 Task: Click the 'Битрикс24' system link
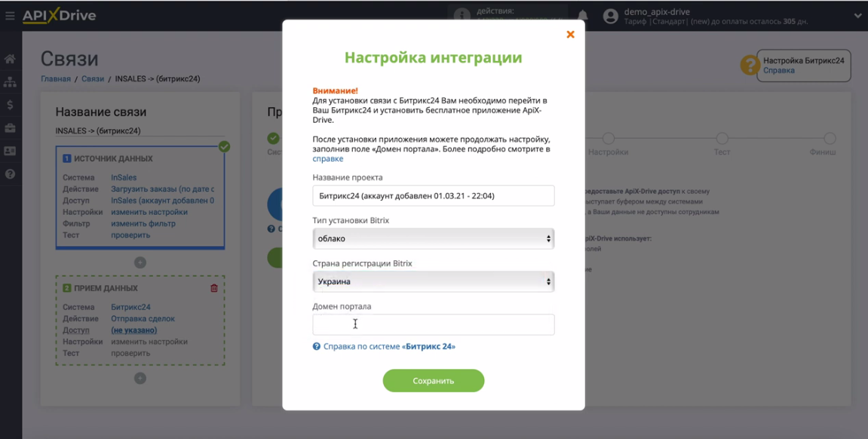pos(130,307)
